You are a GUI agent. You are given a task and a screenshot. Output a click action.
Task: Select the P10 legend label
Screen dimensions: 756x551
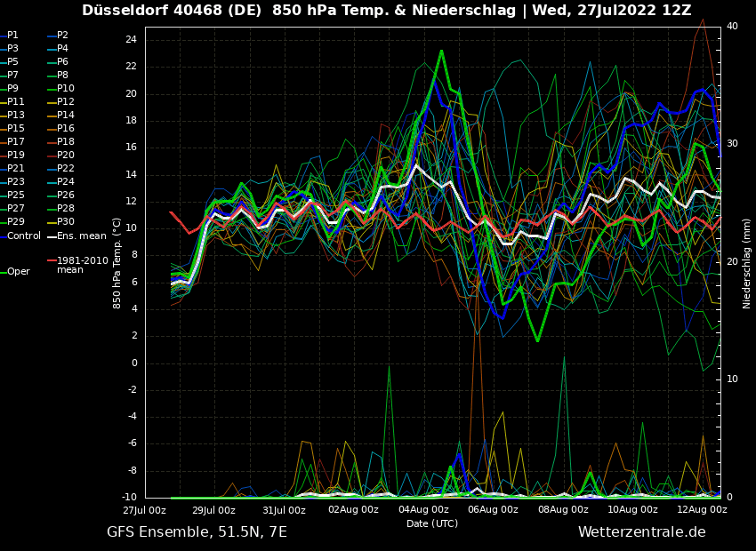tap(65, 89)
